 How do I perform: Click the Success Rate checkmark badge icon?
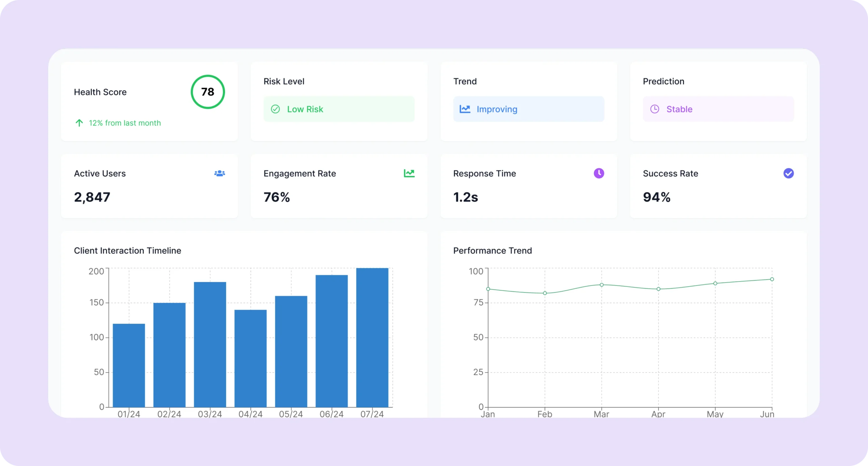788,173
